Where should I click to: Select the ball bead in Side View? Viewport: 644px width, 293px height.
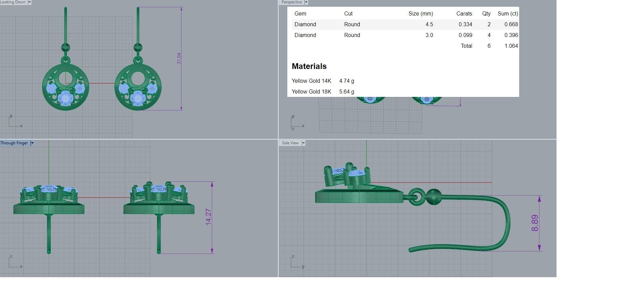(434, 197)
